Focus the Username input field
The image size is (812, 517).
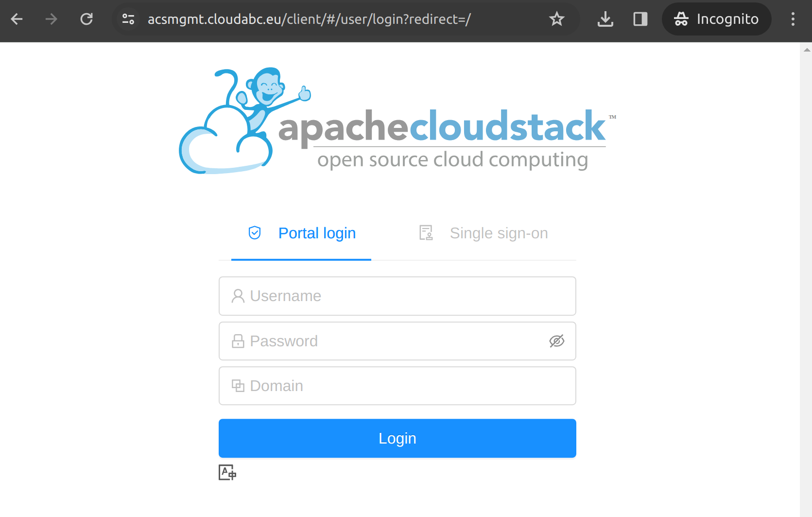tap(397, 296)
